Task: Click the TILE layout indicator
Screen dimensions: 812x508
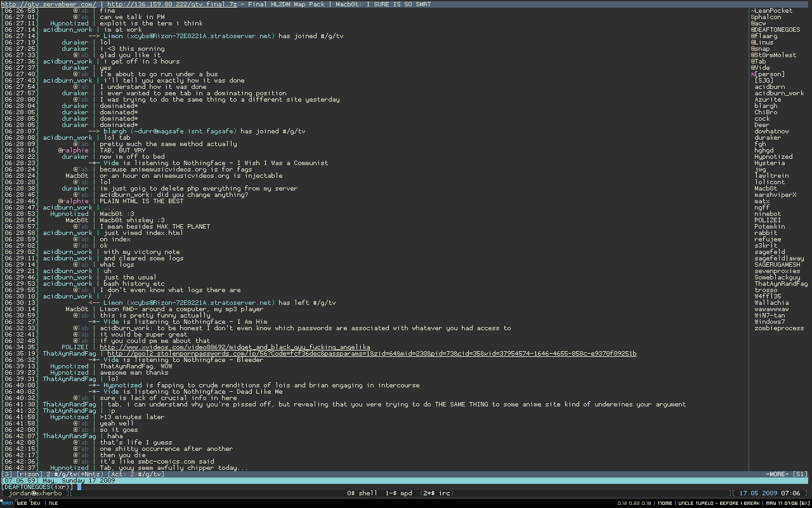Action: tap(53, 503)
